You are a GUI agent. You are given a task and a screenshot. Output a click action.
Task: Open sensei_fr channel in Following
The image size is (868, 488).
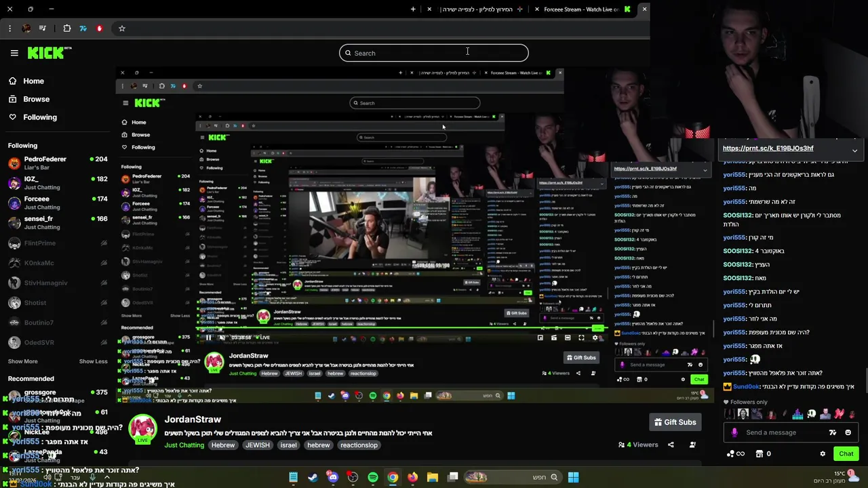(x=57, y=223)
